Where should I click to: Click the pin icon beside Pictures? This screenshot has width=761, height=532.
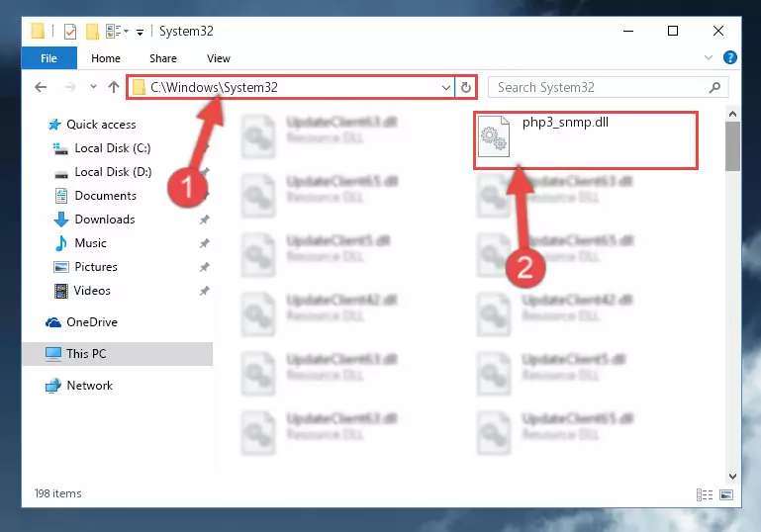point(204,267)
